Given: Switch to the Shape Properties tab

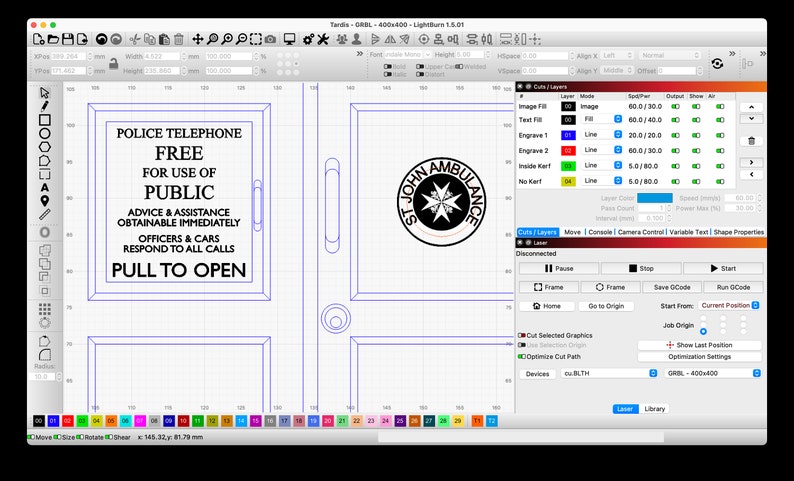Looking at the screenshot, I should (738, 232).
